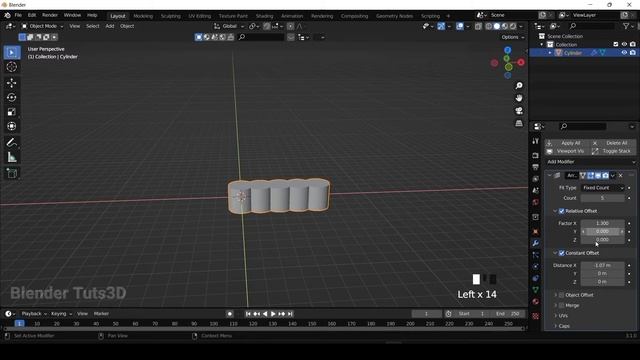This screenshot has width=640, height=360.
Task: Switch to the Shading workspace tab
Action: (x=264, y=16)
